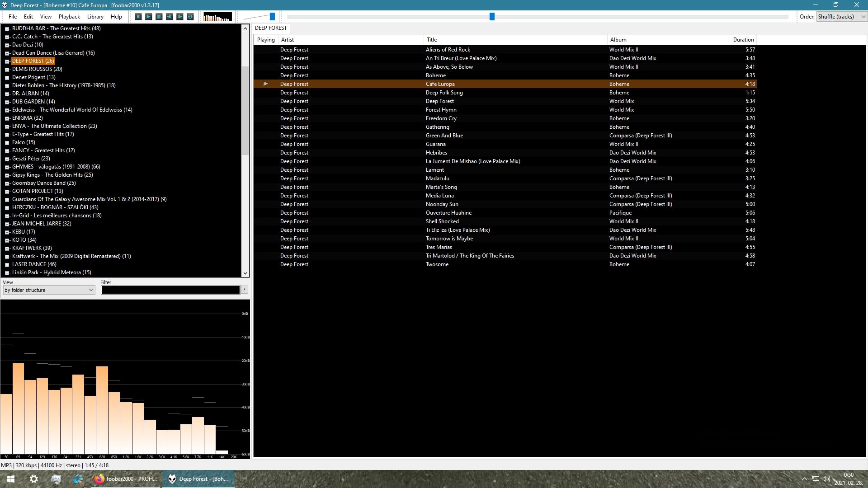Click the now-playing arrow indicator
Viewport: 868px width, 488px height.
(x=265, y=84)
